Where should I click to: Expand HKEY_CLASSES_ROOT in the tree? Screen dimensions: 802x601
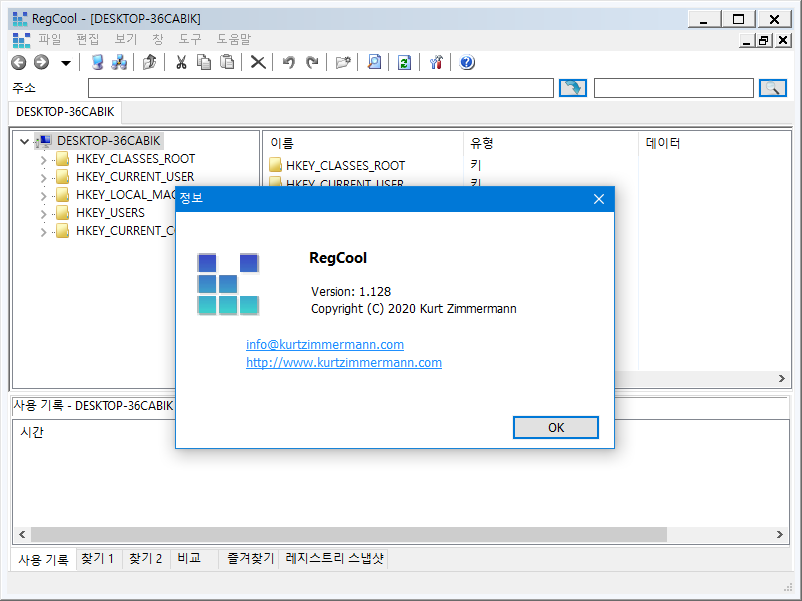[x=43, y=160]
